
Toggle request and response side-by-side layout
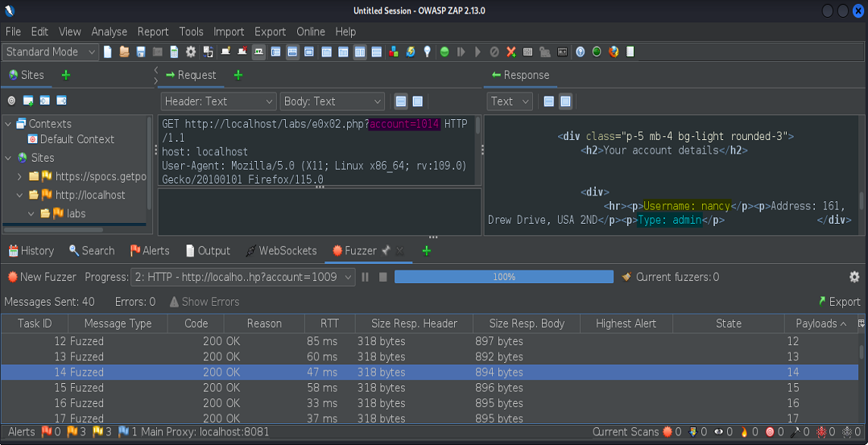(360, 52)
